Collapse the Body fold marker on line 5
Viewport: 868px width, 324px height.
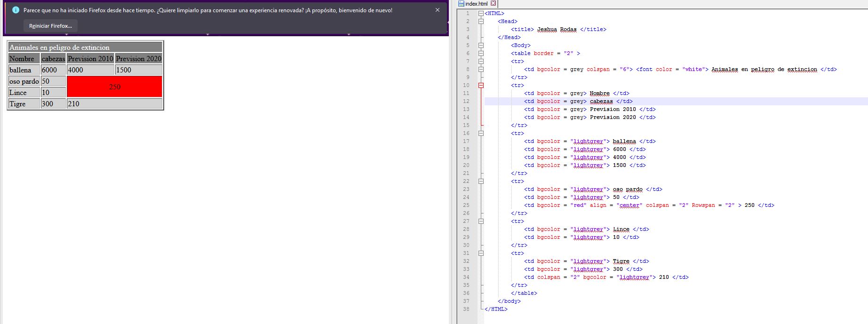481,45
